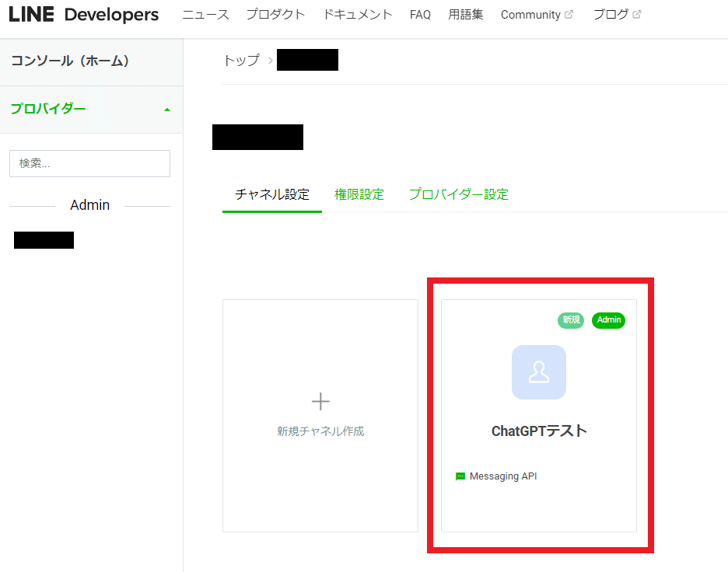Click the Admin heading in sidebar

pos(89,205)
